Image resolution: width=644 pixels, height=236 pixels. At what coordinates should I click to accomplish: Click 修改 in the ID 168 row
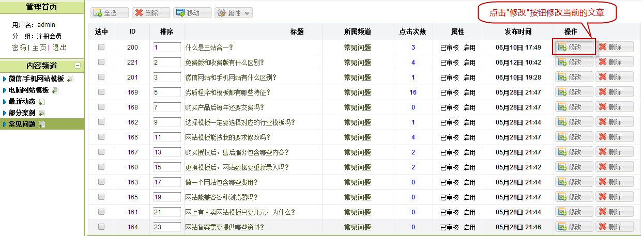tap(574, 107)
